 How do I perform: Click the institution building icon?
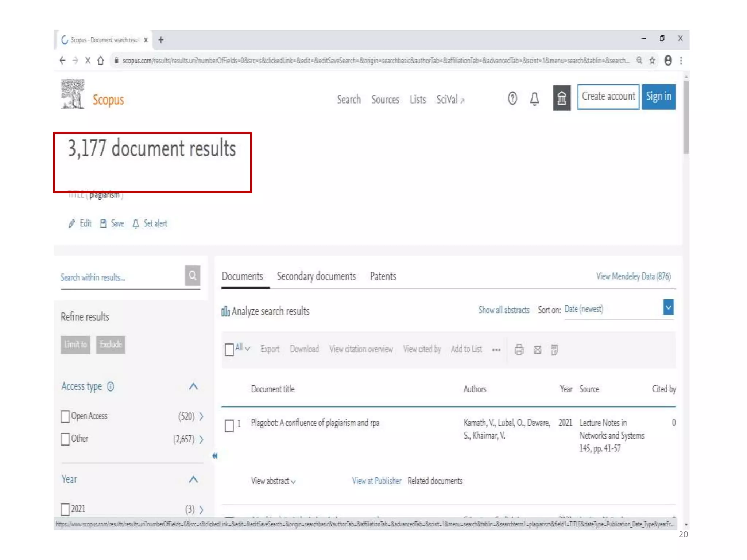[x=561, y=98]
